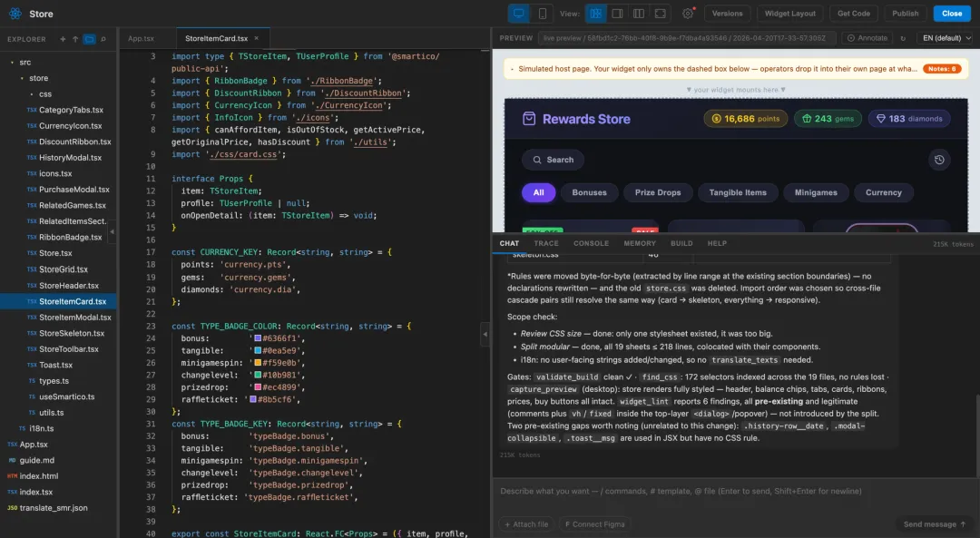
Task: Click the app logo next to Store
Action: coord(15,13)
